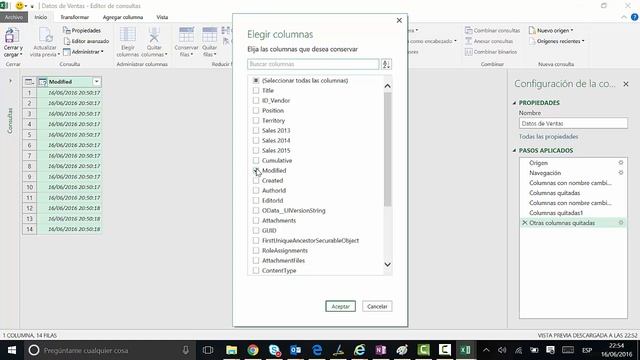This screenshot has height=360, width=640.
Task: Delete the Otras columnas quitadas step with X
Action: [x=524, y=223]
